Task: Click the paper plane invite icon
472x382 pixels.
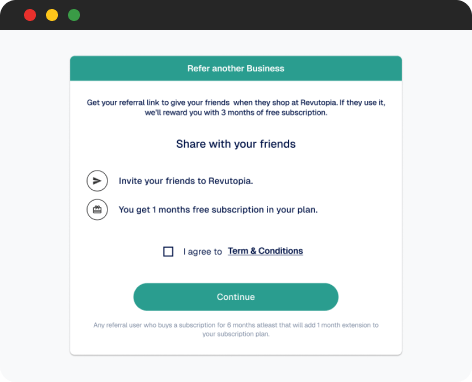Action: click(97, 181)
